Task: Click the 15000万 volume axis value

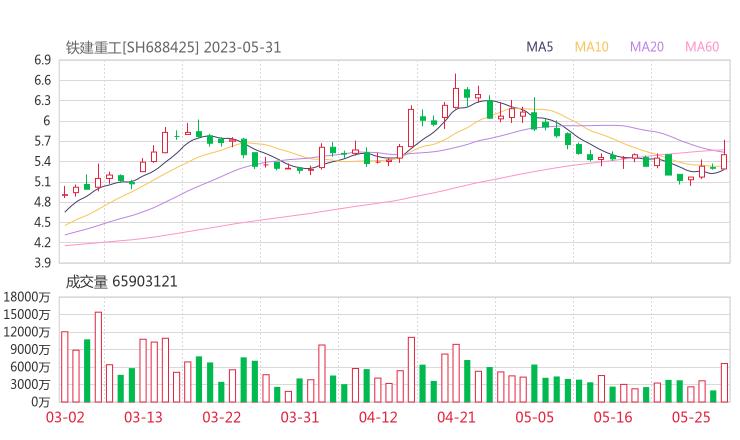Action: coord(27,314)
